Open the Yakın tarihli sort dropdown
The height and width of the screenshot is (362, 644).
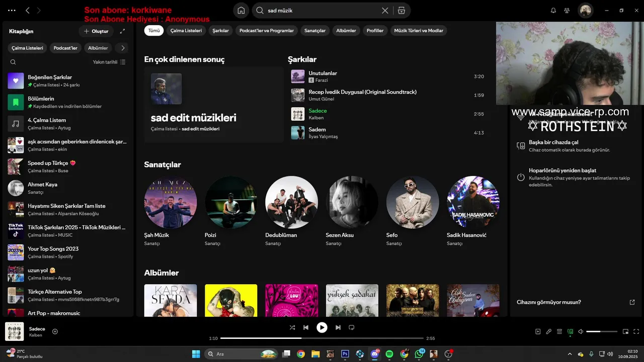click(109, 62)
